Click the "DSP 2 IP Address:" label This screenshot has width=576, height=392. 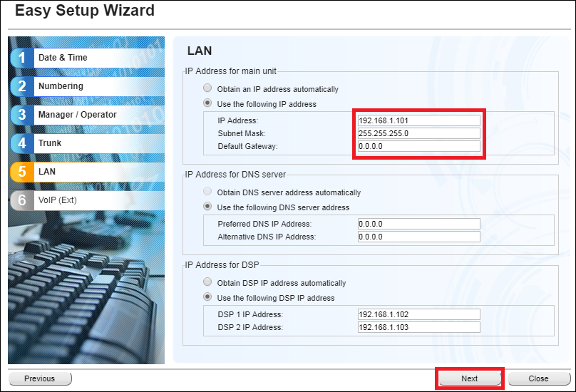click(x=250, y=327)
